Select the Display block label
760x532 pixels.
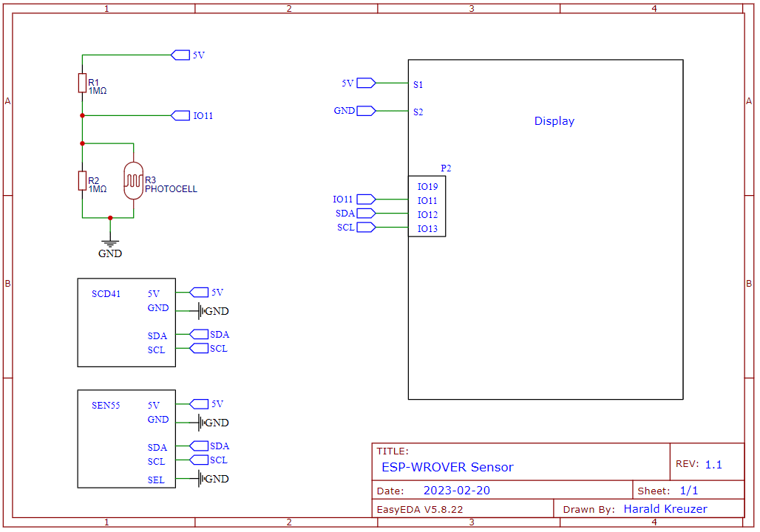coord(554,121)
